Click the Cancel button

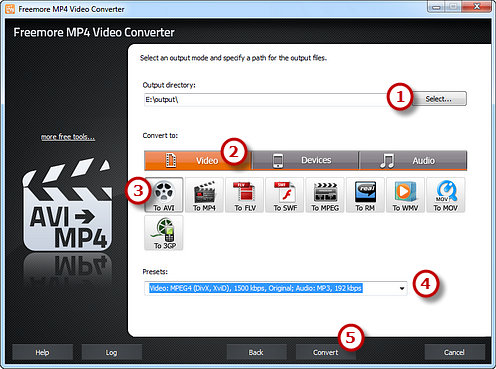pyautogui.click(x=454, y=352)
